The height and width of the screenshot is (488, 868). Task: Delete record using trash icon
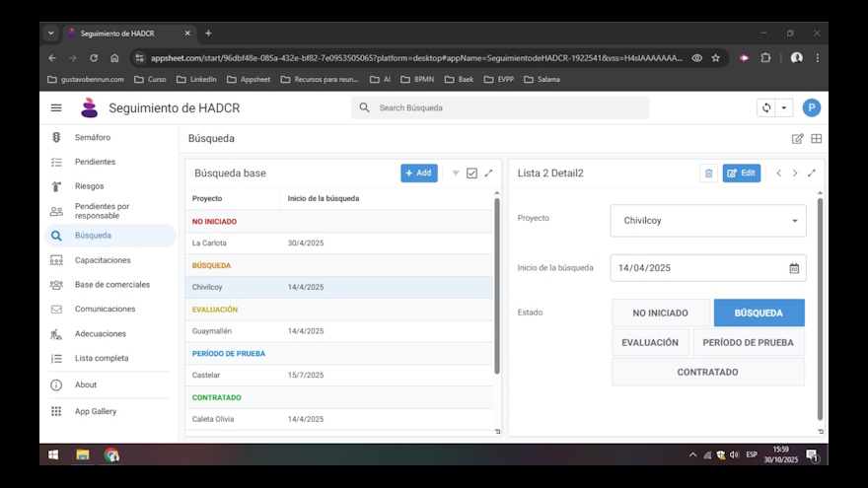tap(708, 174)
